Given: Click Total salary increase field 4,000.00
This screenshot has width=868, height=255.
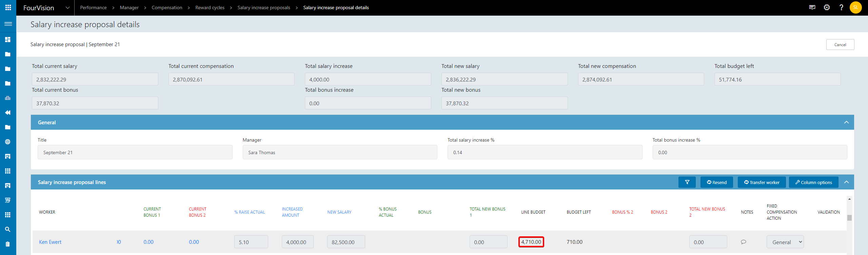Looking at the screenshot, I should pyautogui.click(x=368, y=79).
